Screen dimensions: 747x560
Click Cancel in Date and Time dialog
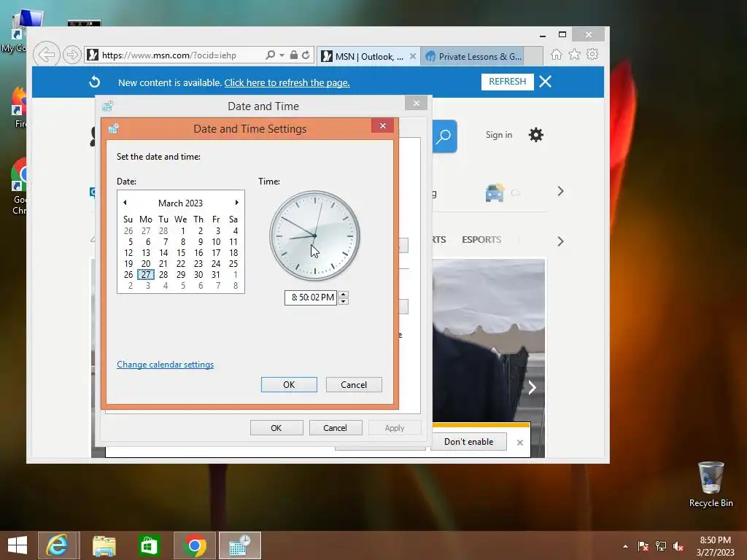pos(336,428)
